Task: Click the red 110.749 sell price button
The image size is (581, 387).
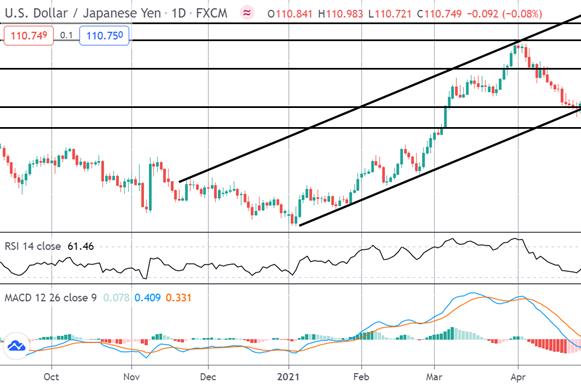Action: point(29,36)
